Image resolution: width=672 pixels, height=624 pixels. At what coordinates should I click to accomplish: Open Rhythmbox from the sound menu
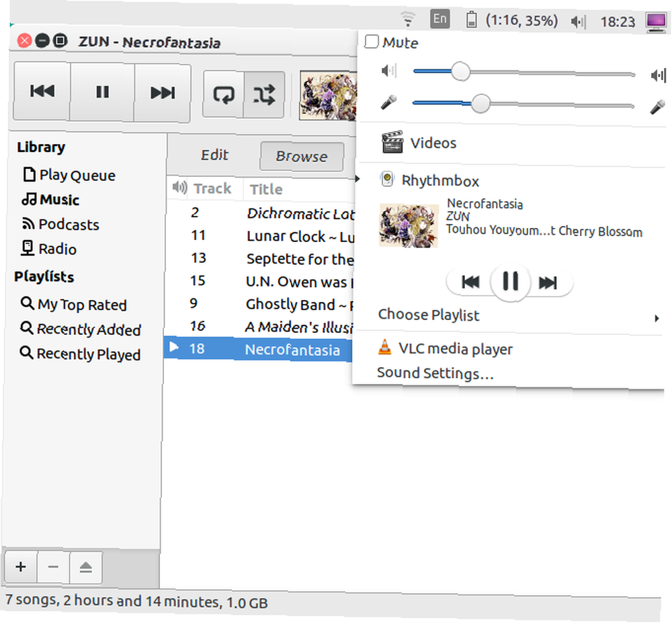(510, 181)
